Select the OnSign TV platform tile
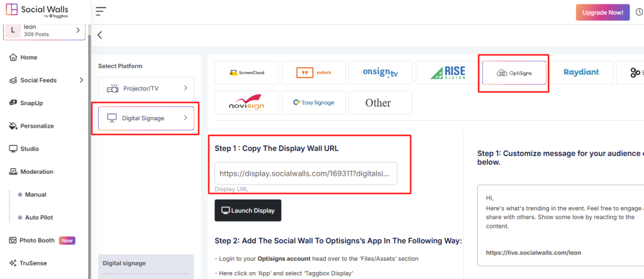 click(380, 72)
